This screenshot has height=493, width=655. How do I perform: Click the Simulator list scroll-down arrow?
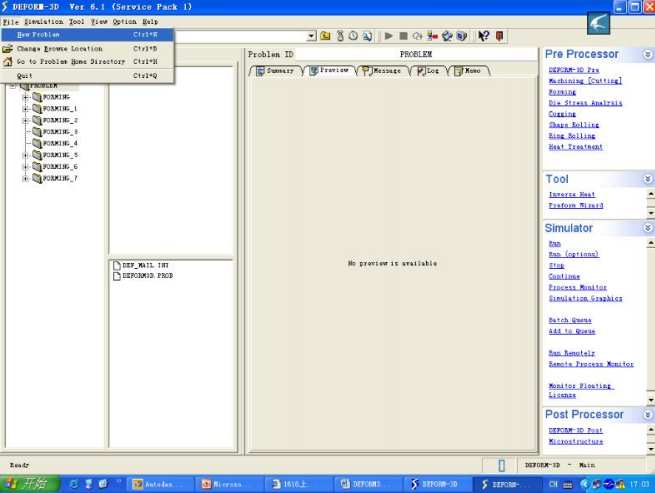[x=650, y=400]
